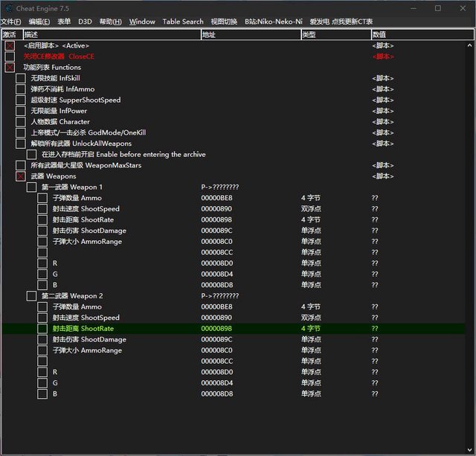Click the red 关闭CE修改器 CloseCE entry

[x=59, y=57]
